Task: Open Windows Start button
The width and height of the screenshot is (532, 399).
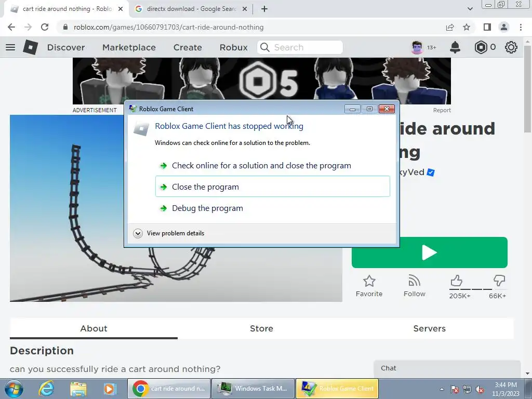Action: [x=14, y=389]
